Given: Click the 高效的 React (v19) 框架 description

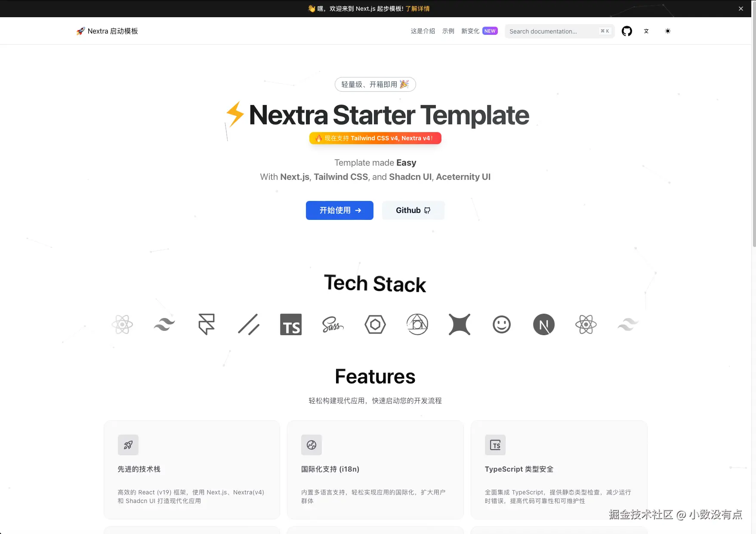Looking at the screenshot, I should (x=191, y=497).
